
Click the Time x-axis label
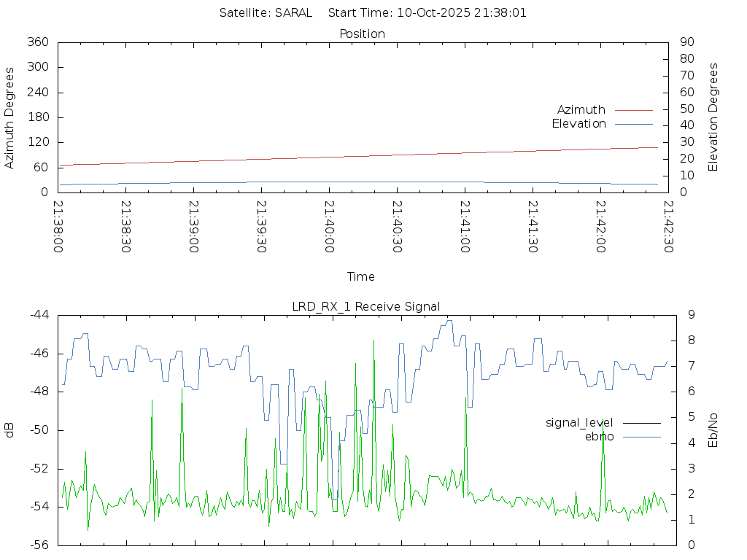(361, 276)
